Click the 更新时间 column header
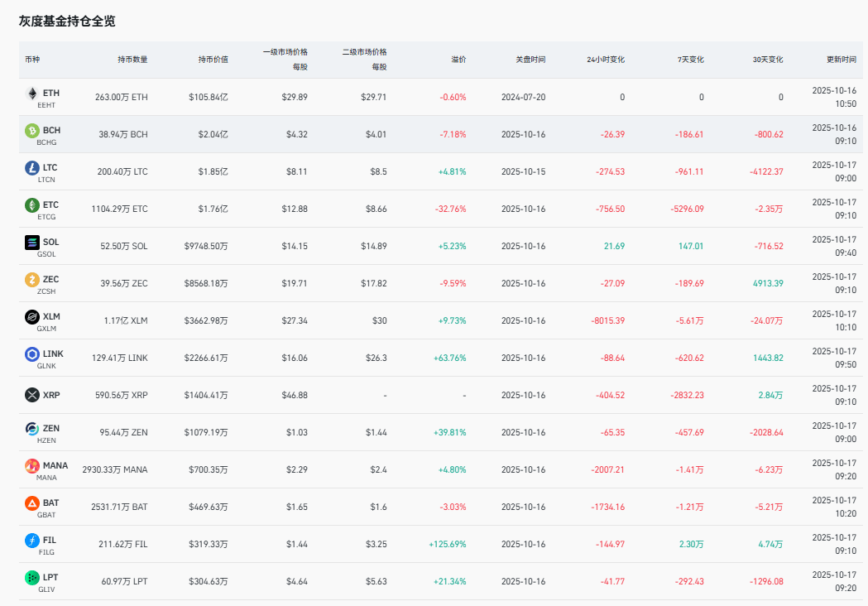 (x=842, y=60)
